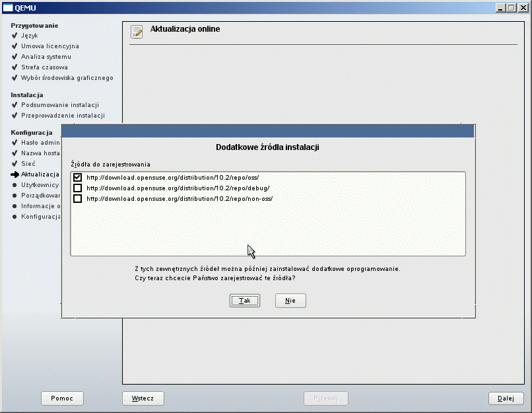Enable the repo/non-oss source checkbox
Viewport: 532px width, 413px height.
click(78, 199)
